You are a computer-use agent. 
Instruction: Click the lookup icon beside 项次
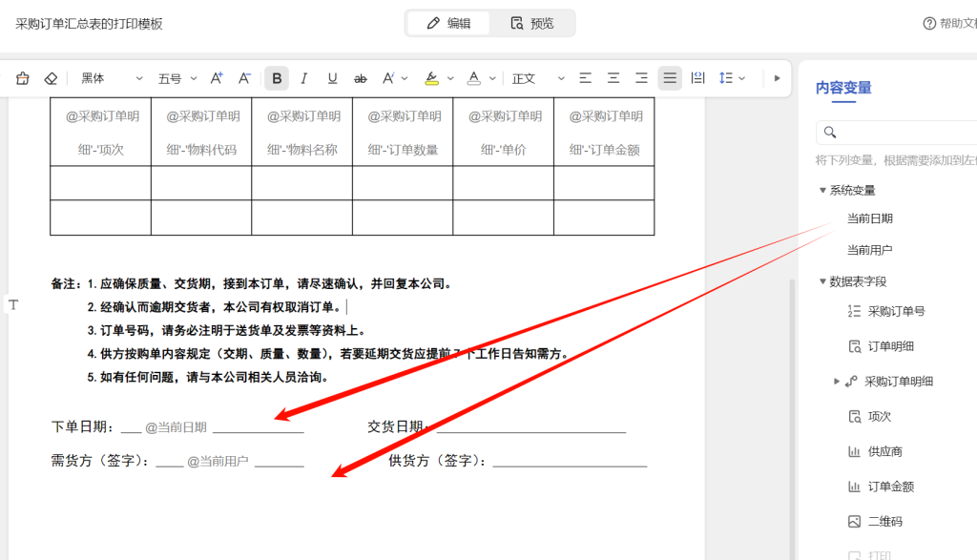(x=854, y=416)
